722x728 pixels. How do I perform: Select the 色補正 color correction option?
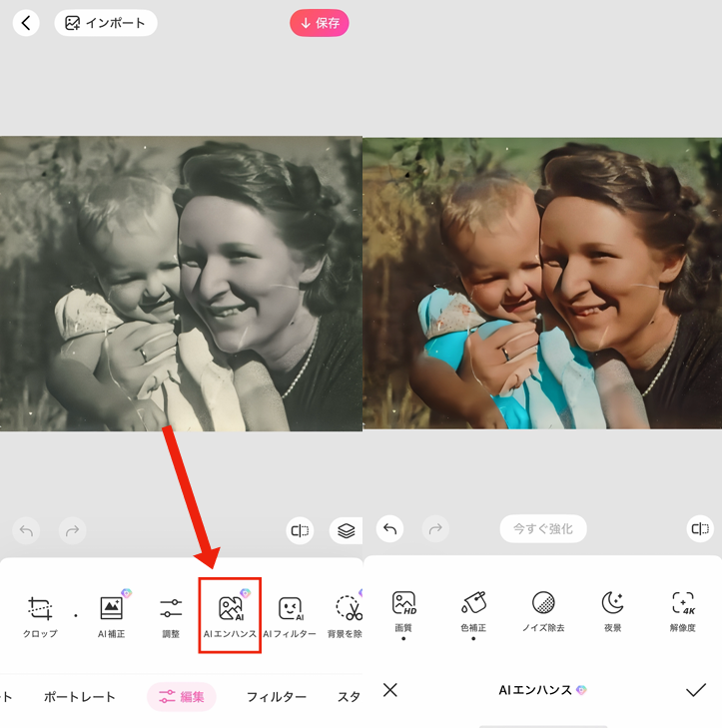click(473, 610)
